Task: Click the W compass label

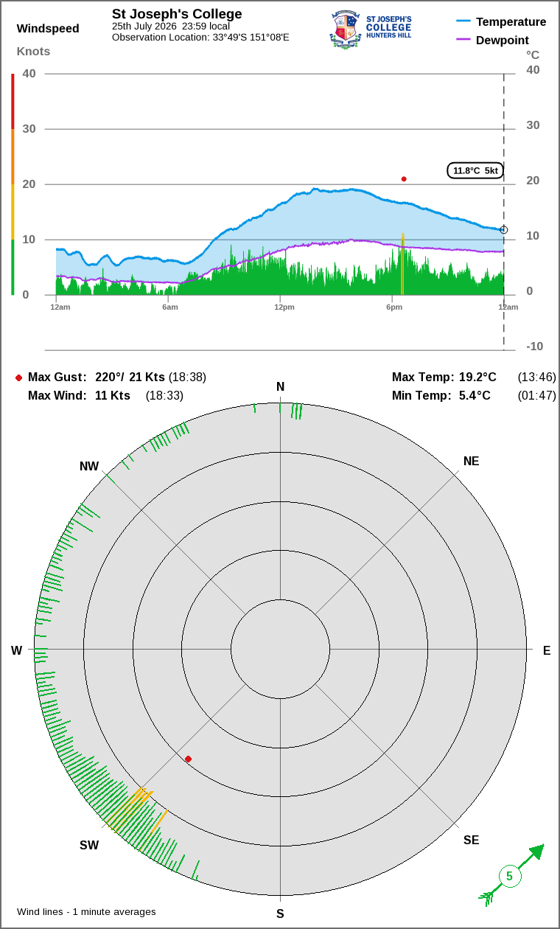Action: click(16, 650)
